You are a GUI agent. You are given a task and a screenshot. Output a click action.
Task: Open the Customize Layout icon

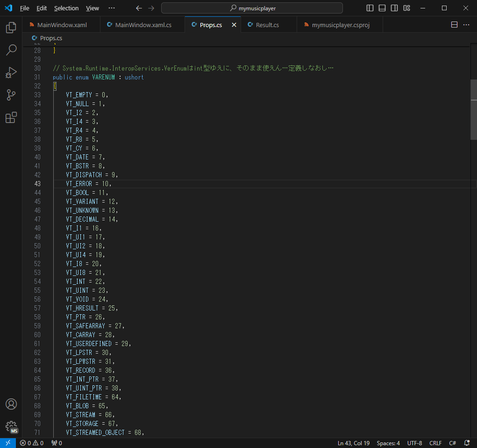(407, 8)
